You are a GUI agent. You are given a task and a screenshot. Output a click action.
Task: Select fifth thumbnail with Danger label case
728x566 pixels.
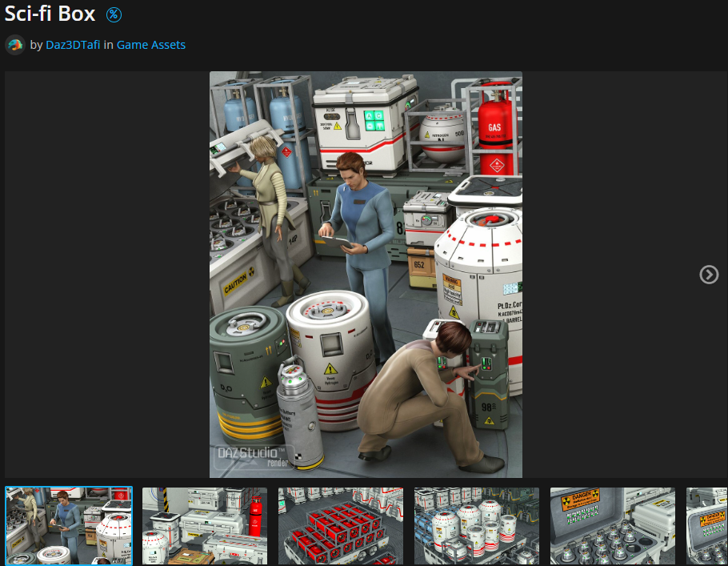click(613, 526)
